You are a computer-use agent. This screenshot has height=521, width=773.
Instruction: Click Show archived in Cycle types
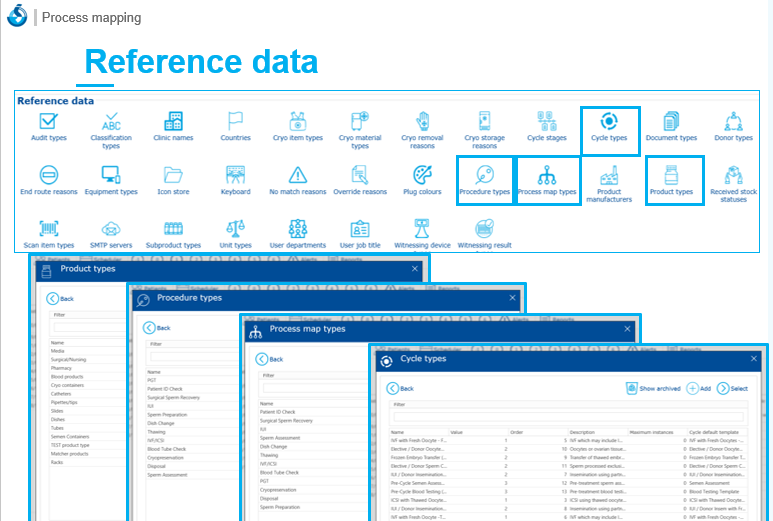click(652, 388)
